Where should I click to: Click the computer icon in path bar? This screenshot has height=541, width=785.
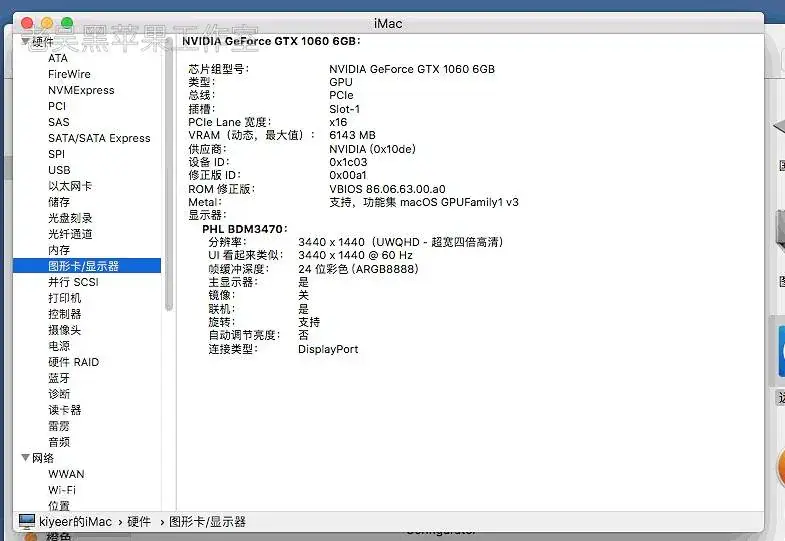coord(27,521)
